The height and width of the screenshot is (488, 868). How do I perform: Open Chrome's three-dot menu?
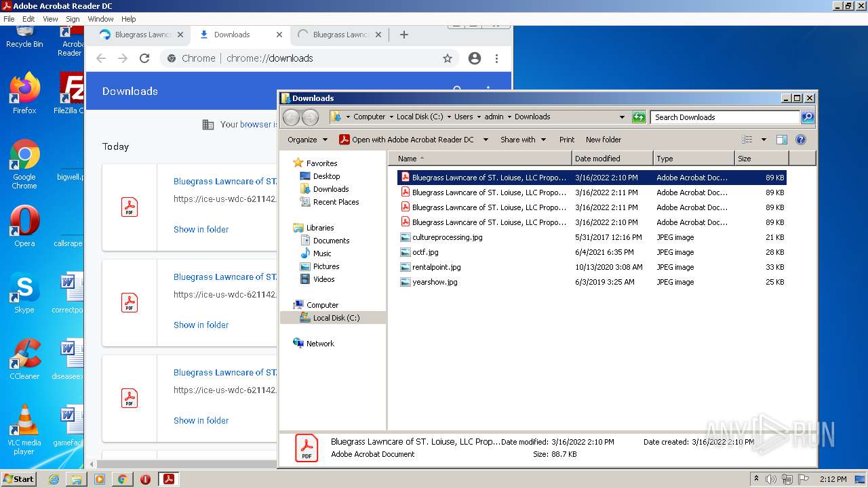(497, 58)
